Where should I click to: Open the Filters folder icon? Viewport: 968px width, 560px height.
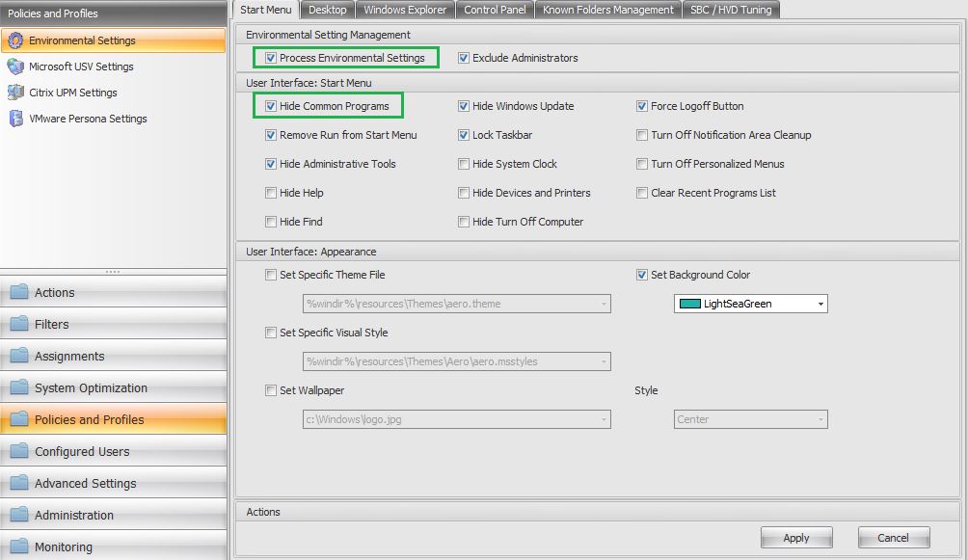(x=18, y=325)
